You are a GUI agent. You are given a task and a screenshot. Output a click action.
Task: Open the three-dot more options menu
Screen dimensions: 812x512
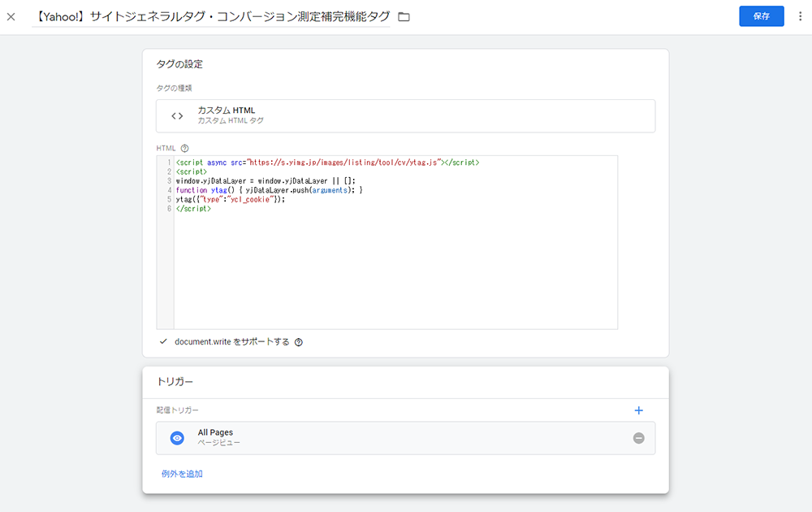pyautogui.click(x=800, y=16)
